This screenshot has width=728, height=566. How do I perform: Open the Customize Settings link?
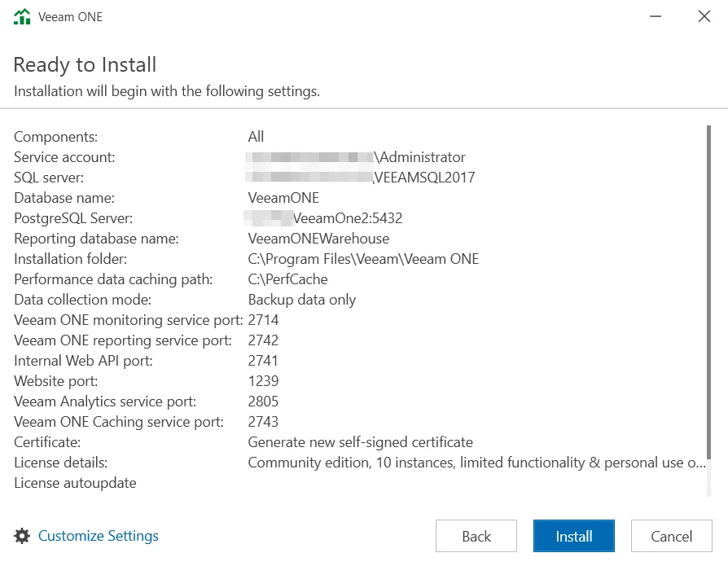tap(99, 536)
